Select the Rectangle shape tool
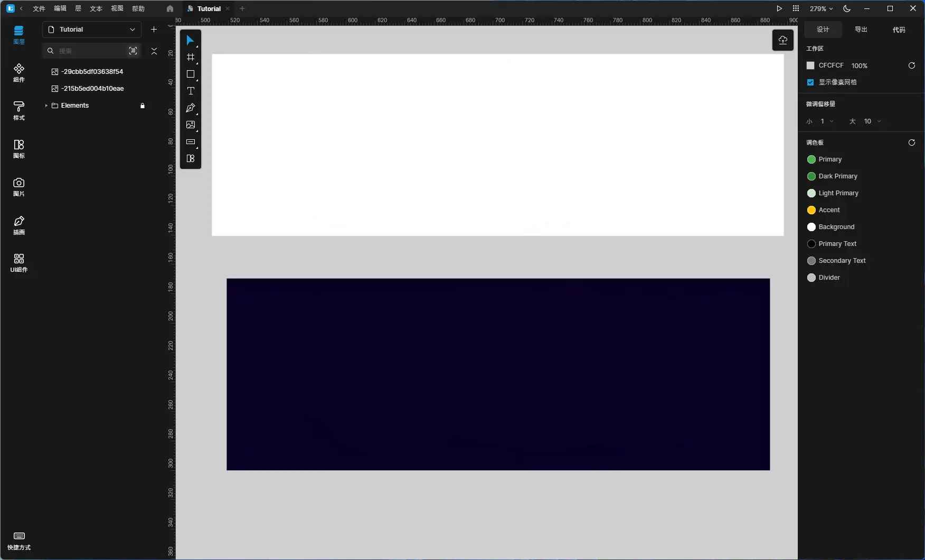 [x=191, y=74]
